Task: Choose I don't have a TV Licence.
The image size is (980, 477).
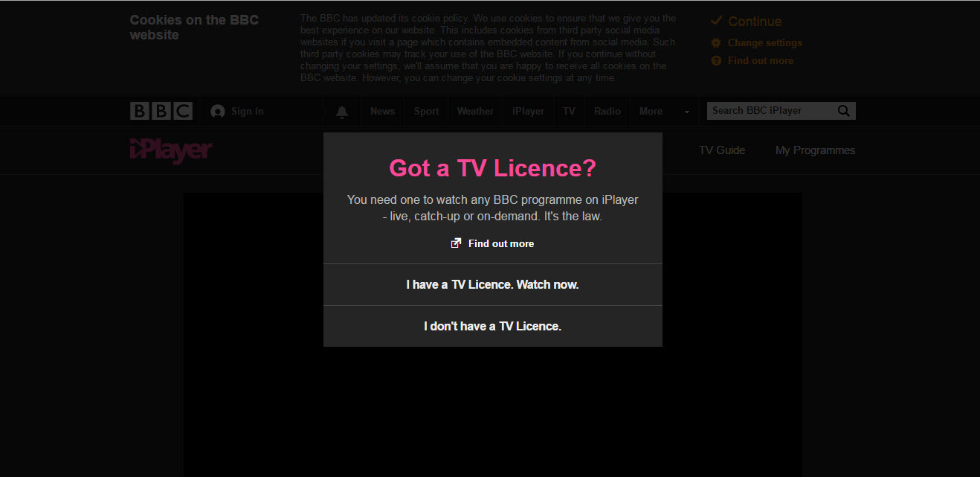Action: click(493, 326)
